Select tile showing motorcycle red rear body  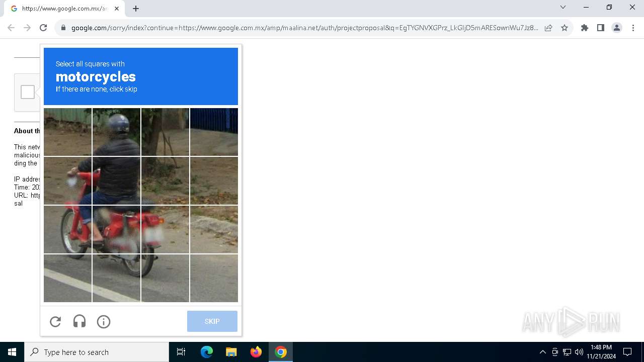(x=117, y=229)
